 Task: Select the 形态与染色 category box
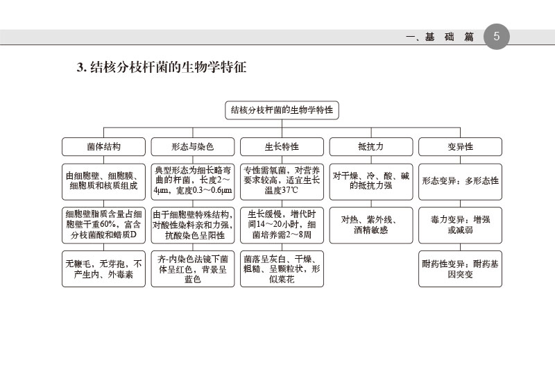[x=192, y=147]
